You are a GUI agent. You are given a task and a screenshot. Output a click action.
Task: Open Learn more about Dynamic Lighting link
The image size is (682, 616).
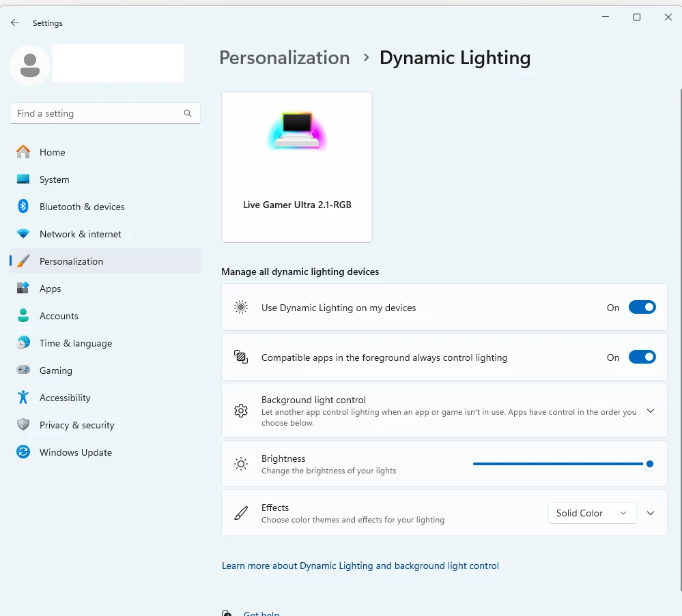[x=360, y=566]
